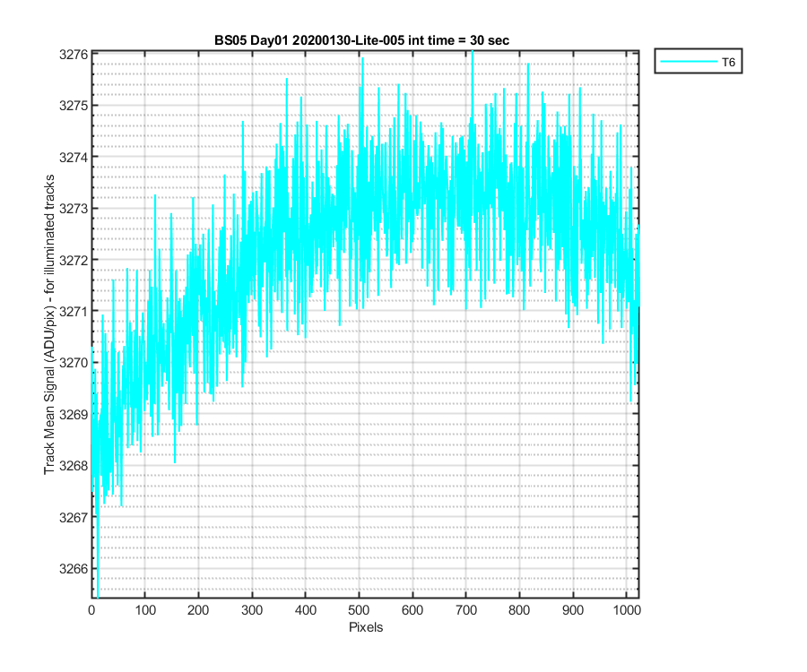Click x-axis tick label 200
Image resolution: width=807 pixels, height=672 pixels.
198,610
